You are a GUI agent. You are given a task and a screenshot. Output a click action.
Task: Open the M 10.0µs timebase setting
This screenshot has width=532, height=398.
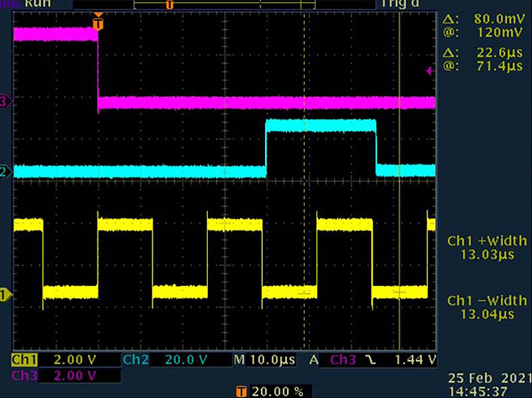point(266,360)
